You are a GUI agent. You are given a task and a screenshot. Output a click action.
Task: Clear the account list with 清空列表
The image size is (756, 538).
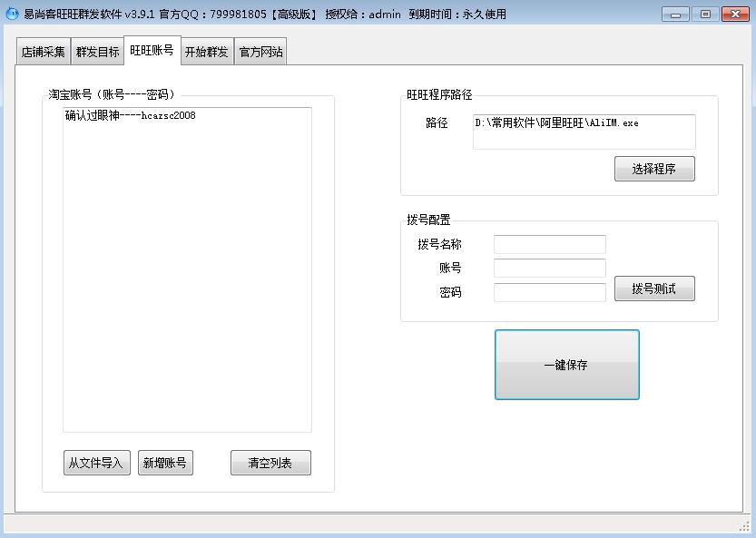(x=270, y=463)
